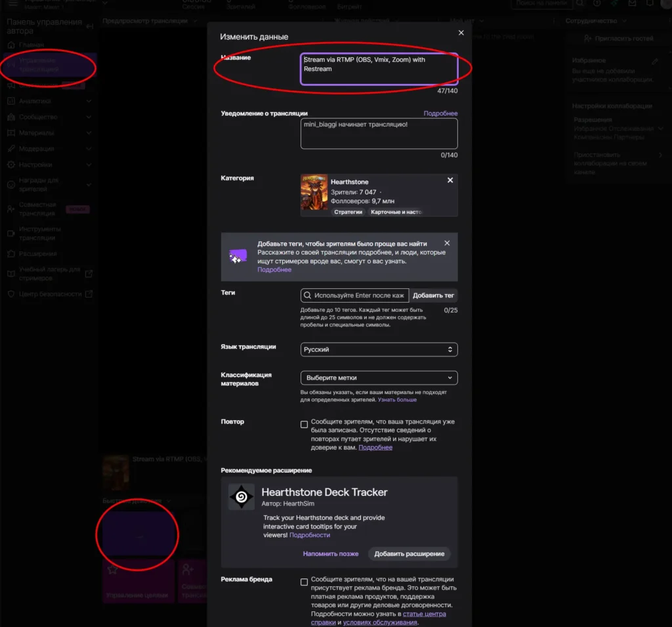Click the Добавить тег button

tap(433, 295)
